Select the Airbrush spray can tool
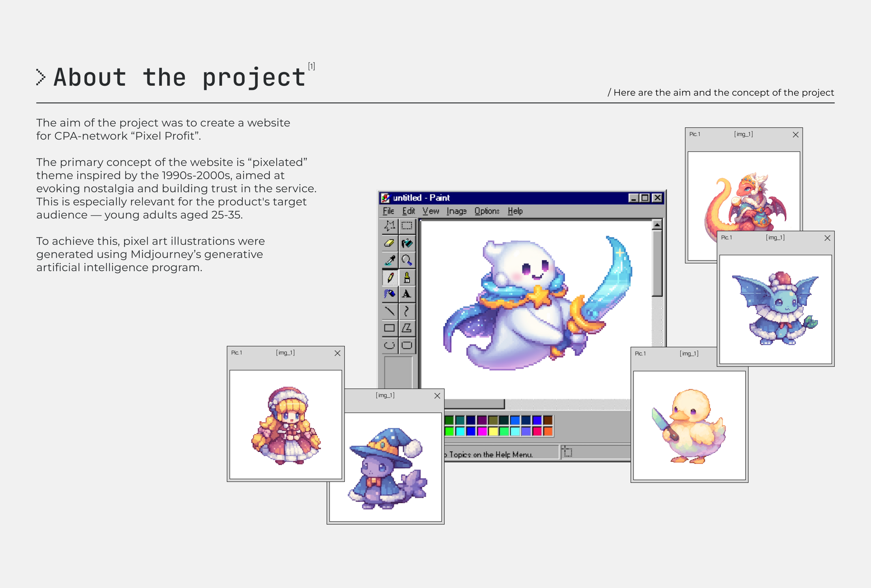 390,294
